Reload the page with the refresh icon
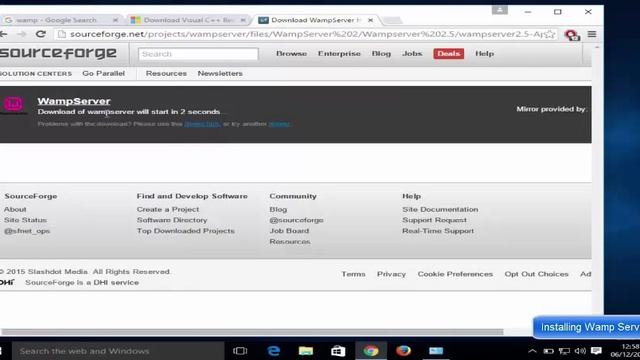 click(40, 34)
